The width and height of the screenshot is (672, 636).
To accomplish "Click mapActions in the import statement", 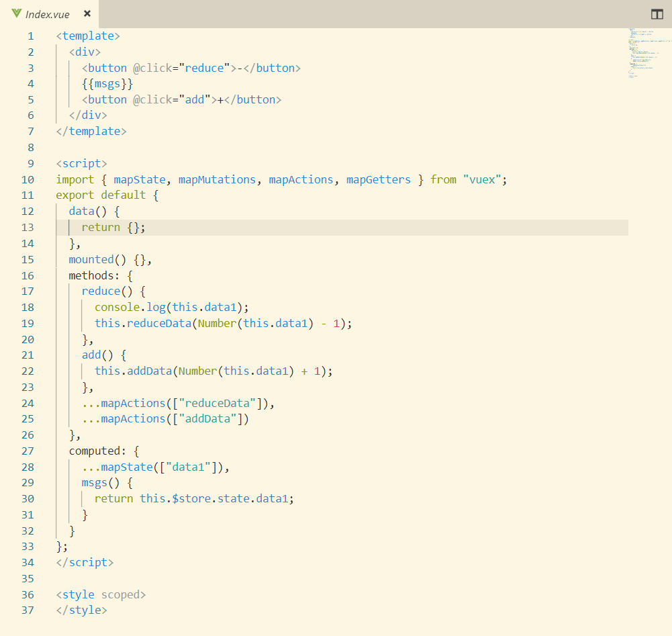I will (301, 180).
